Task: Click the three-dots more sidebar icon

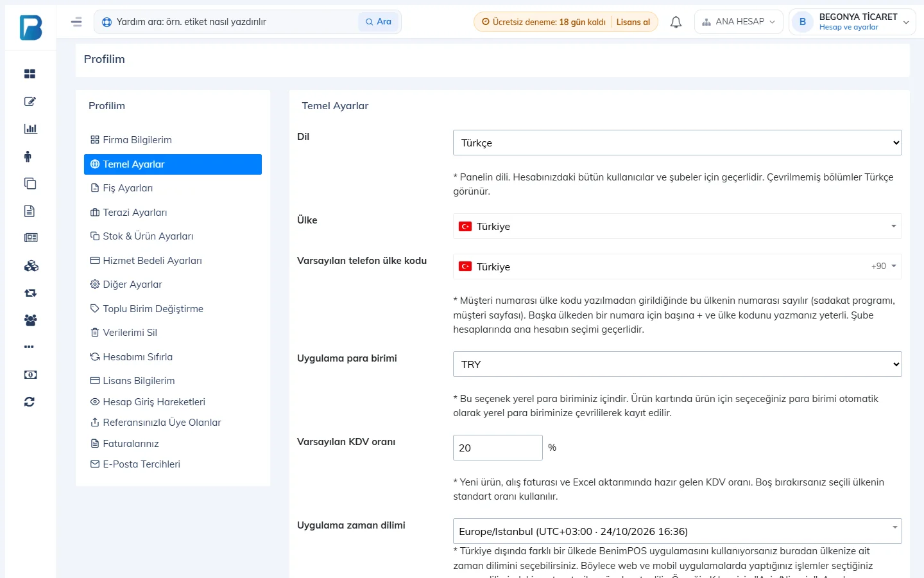Action: (29, 347)
